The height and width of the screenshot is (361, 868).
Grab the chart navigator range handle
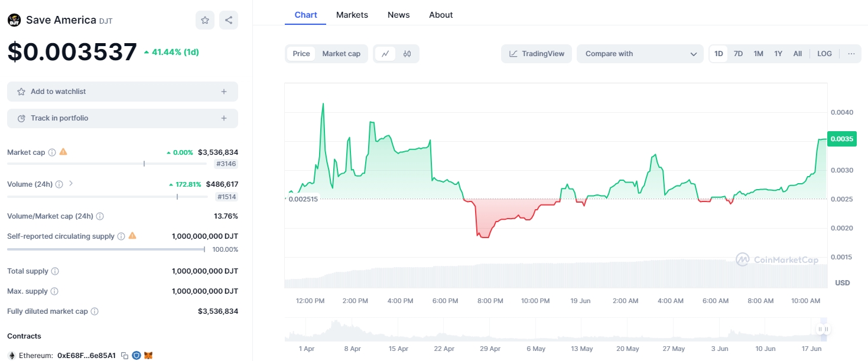click(824, 329)
